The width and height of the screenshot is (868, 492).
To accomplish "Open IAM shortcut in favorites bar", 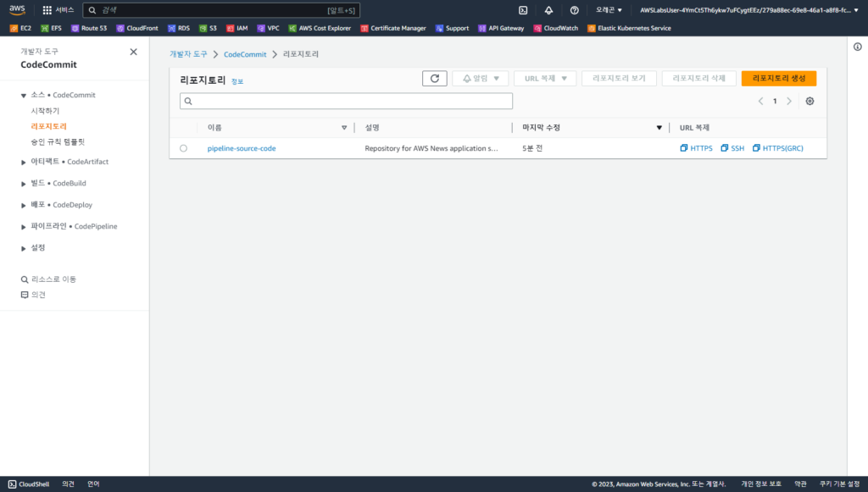I will coord(237,28).
